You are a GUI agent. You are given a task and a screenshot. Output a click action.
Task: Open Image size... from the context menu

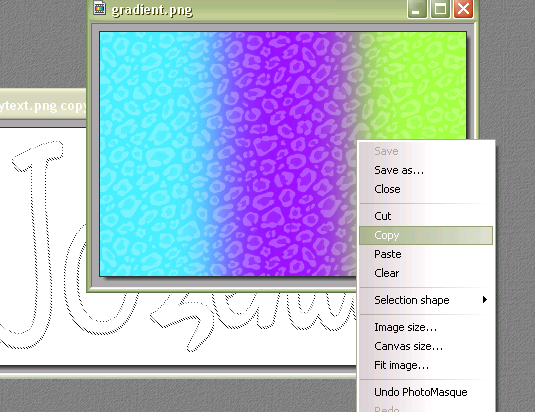[x=426, y=327]
